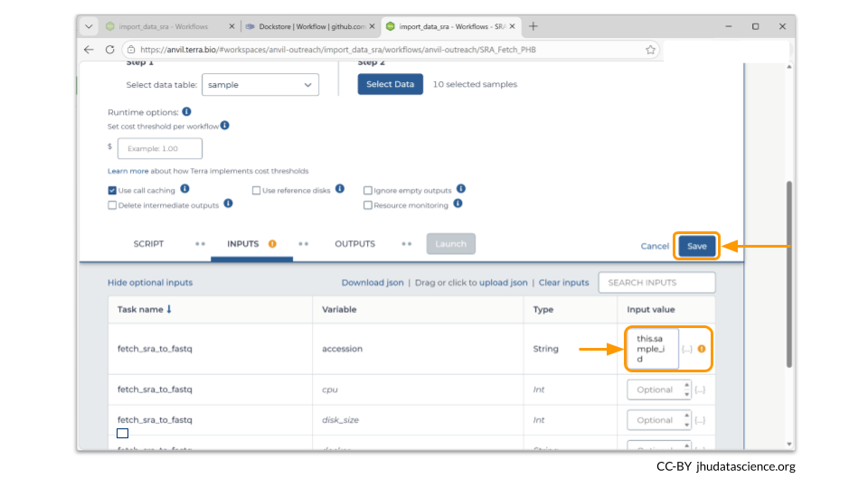Click Clear inputs link

pos(563,283)
